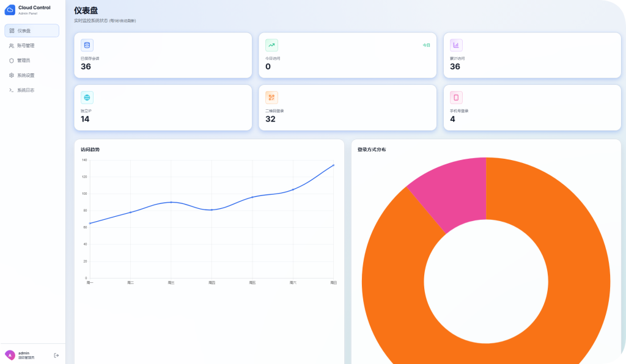Click the 二维码登录 card label

pos(274,111)
